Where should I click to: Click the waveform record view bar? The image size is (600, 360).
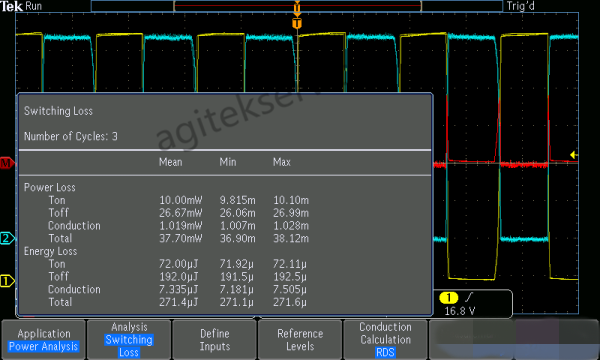297,6
